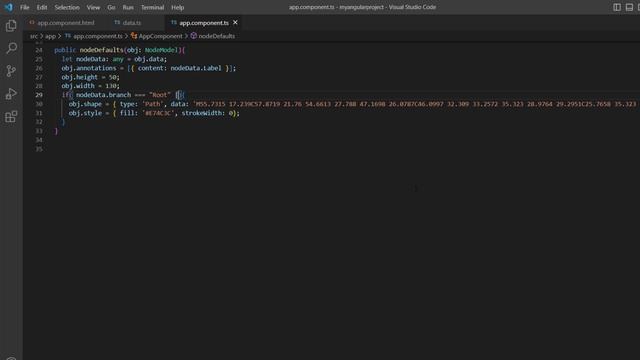Click app.component.ts in the breadcrumb
This screenshot has width=640, height=360.
click(98, 36)
